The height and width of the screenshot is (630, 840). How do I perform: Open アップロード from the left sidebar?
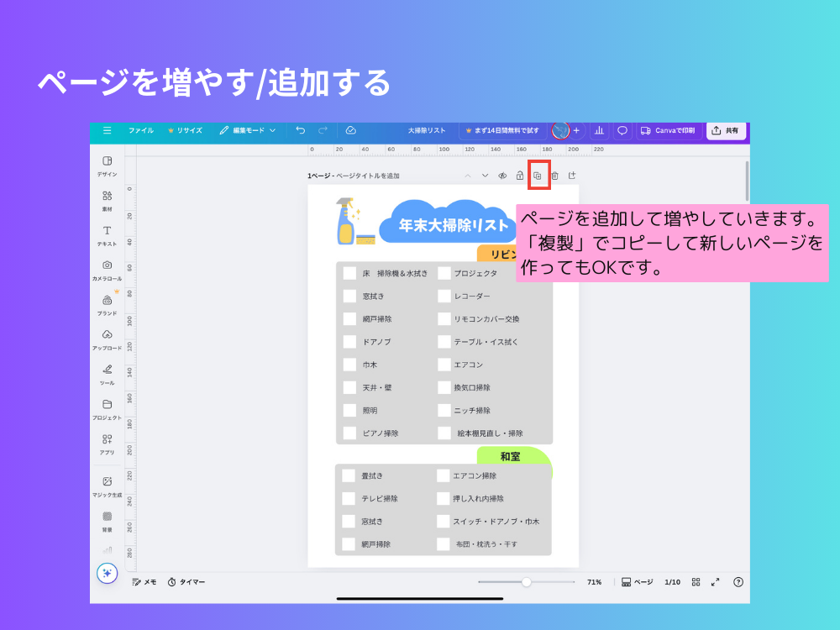pyautogui.click(x=107, y=343)
